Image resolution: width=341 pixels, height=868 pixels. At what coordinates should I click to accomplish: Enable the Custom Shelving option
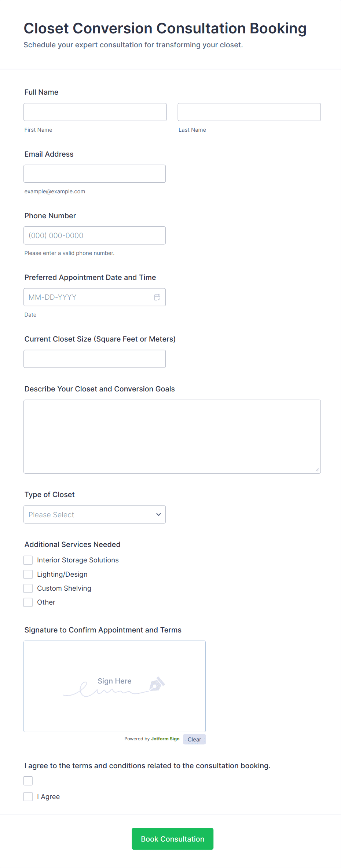click(x=28, y=588)
